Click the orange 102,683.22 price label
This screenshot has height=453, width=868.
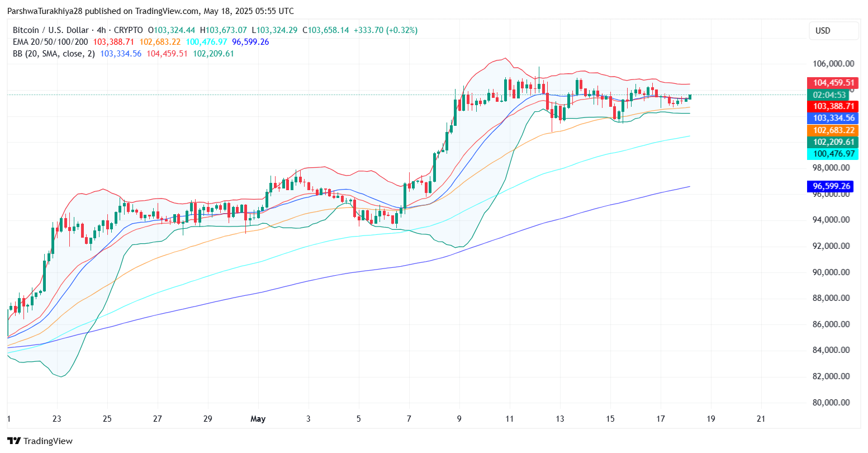point(833,130)
